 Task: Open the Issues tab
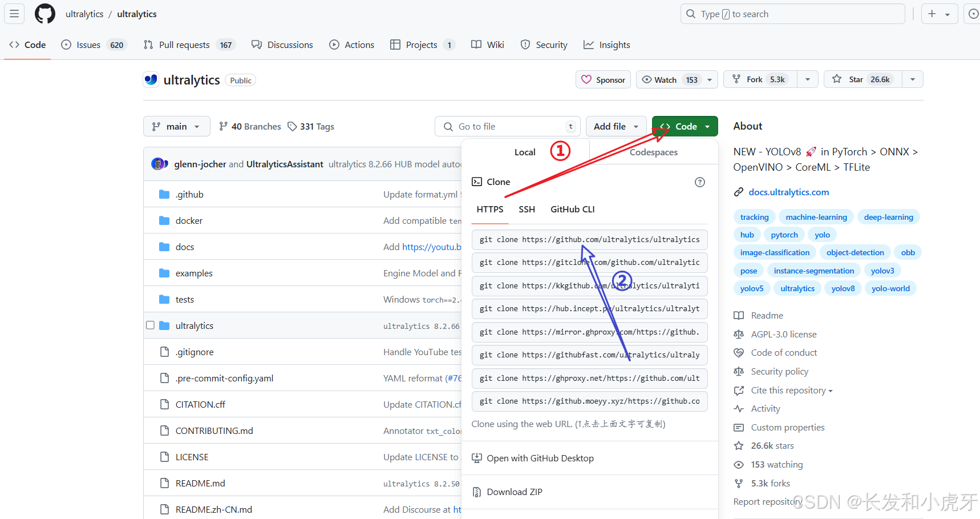[x=94, y=45]
